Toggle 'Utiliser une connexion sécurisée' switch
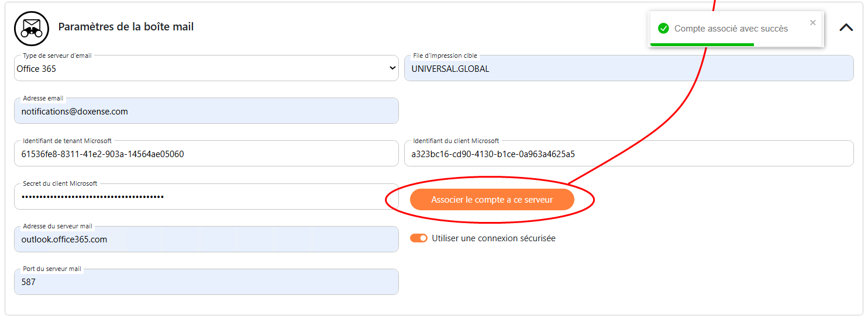The height and width of the screenshot is (323, 868). click(x=418, y=238)
